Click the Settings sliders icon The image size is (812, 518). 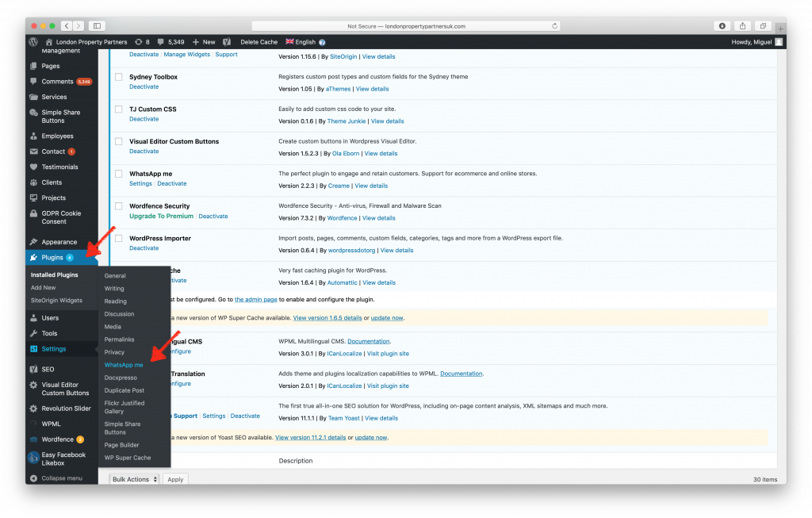(33, 349)
